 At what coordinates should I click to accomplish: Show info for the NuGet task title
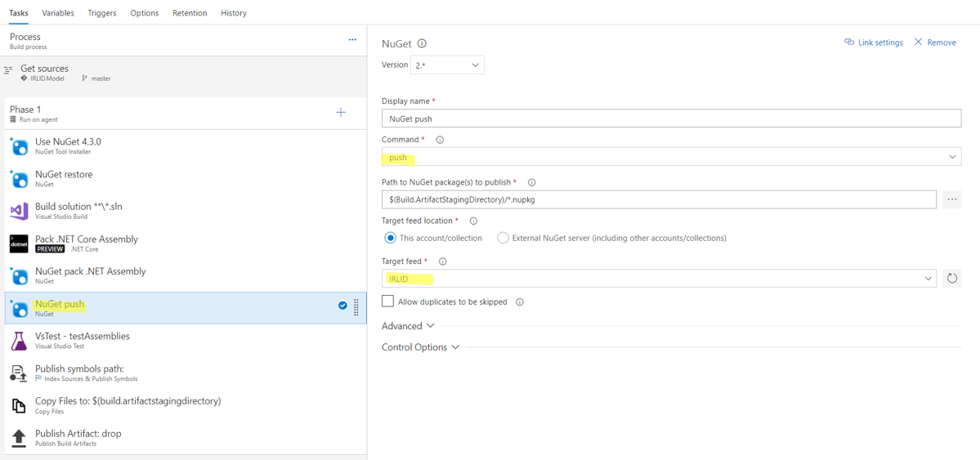422,44
